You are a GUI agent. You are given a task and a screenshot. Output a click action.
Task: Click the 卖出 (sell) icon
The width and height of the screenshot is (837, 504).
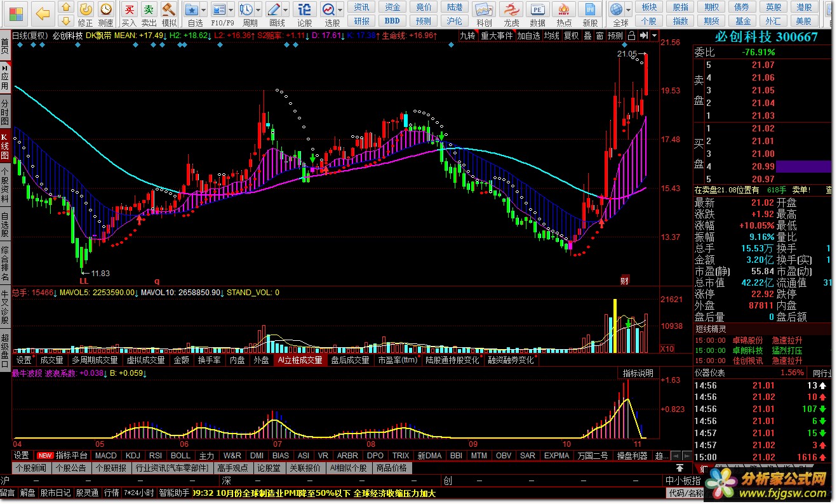149,14
